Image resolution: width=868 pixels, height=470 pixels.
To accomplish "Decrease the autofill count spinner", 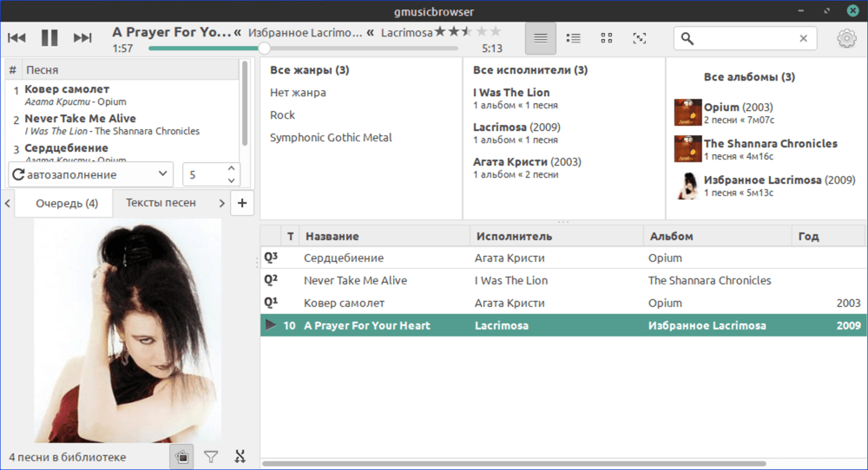I will pyautogui.click(x=232, y=181).
